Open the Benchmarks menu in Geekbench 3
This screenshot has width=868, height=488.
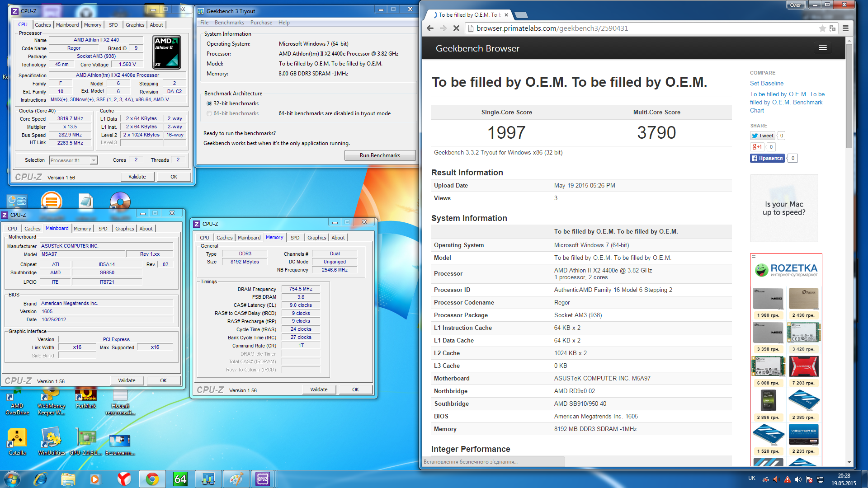click(229, 23)
